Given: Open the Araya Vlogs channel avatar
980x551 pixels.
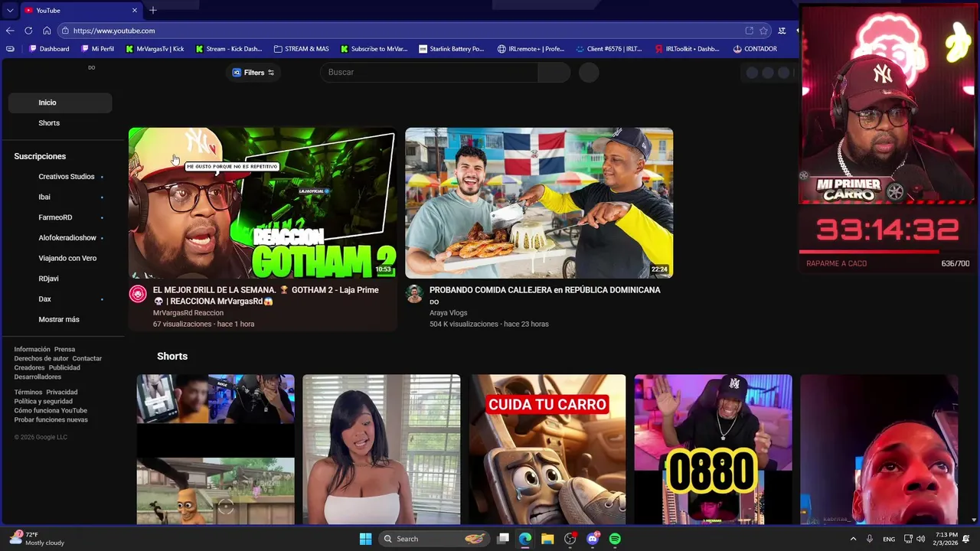Looking at the screenshot, I should click(x=414, y=294).
